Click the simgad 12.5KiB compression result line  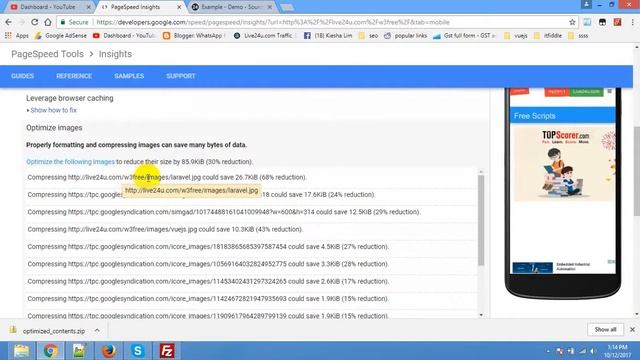click(x=224, y=212)
